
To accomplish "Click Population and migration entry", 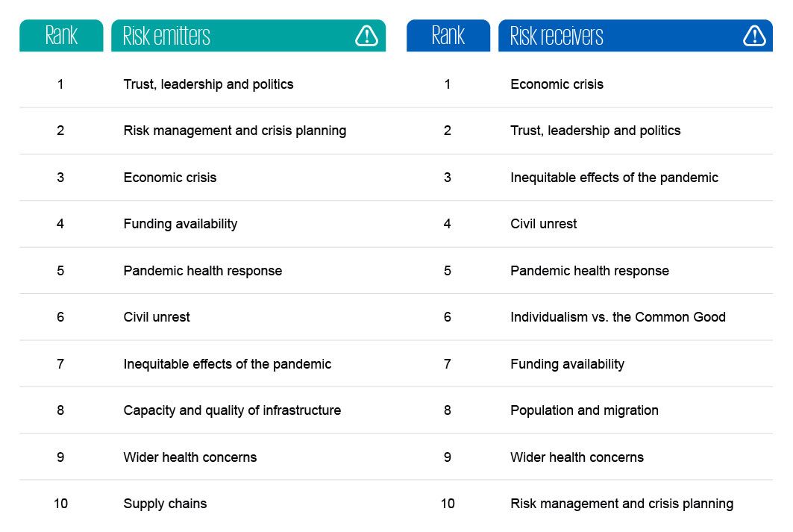I will pyautogui.click(x=584, y=410).
